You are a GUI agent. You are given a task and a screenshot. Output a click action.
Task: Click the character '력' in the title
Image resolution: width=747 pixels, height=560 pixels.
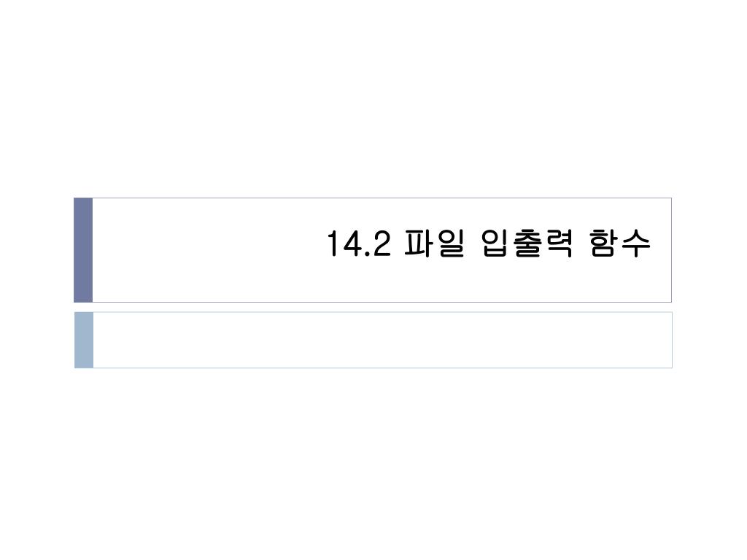558,244
